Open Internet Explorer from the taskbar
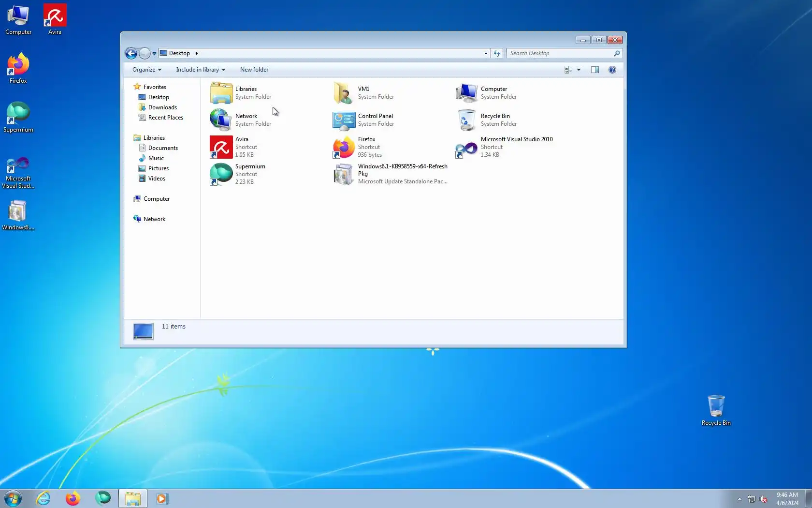 coord(43,498)
